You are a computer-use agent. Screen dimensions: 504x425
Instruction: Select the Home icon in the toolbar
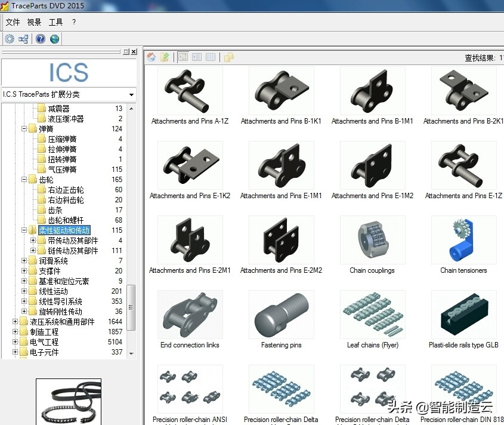pos(151,57)
